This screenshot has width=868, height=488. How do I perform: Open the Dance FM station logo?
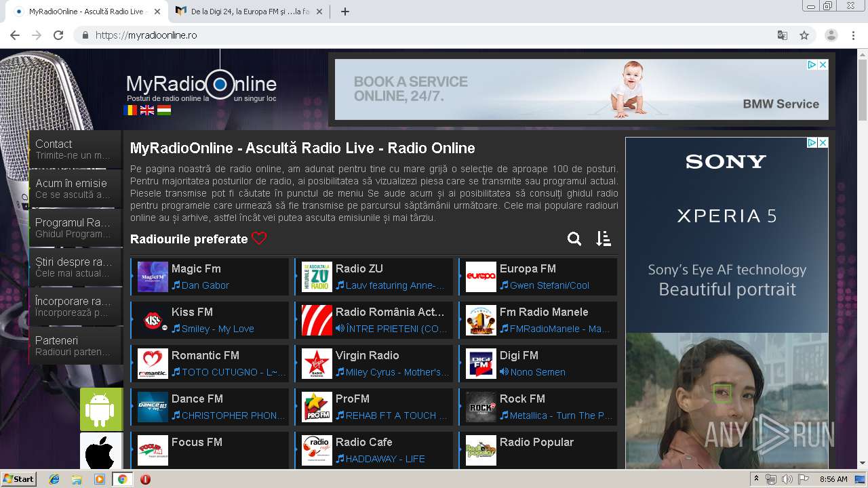pyautogui.click(x=153, y=407)
